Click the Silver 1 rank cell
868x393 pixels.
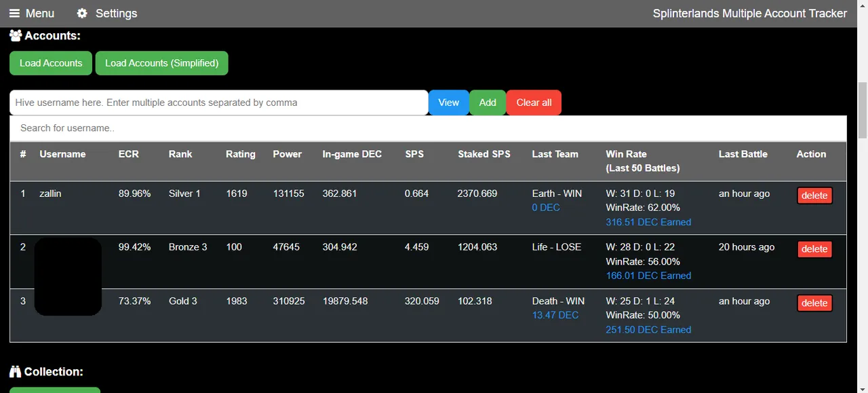(x=184, y=193)
